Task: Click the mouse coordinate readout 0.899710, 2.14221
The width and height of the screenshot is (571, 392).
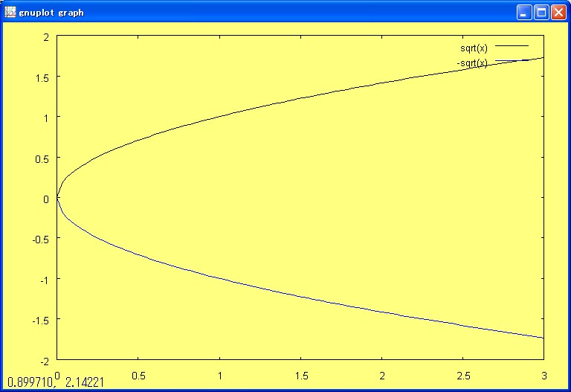Action: [x=56, y=382]
